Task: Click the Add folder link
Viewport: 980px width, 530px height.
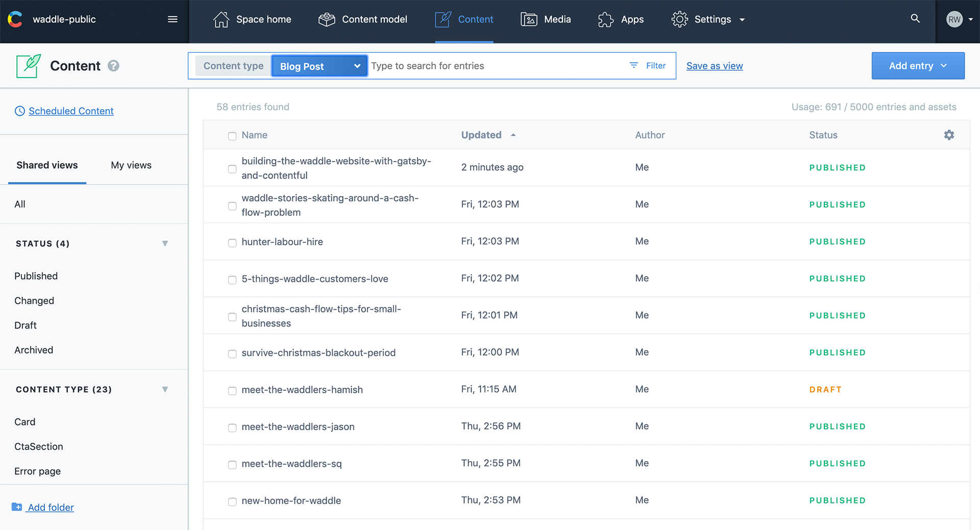Action: (x=51, y=508)
